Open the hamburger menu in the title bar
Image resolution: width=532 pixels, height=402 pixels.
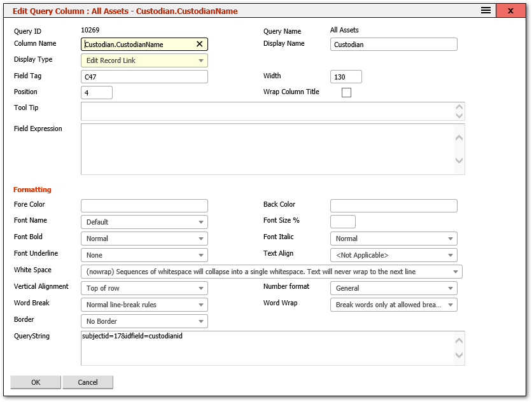pos(485,11)
